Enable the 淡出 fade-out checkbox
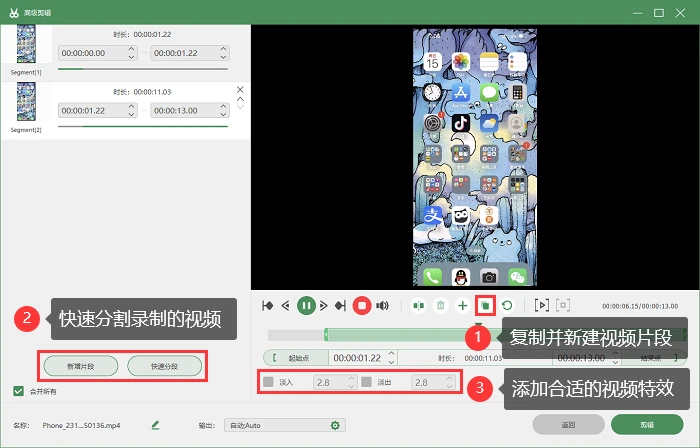 click(x=367, y=382)
